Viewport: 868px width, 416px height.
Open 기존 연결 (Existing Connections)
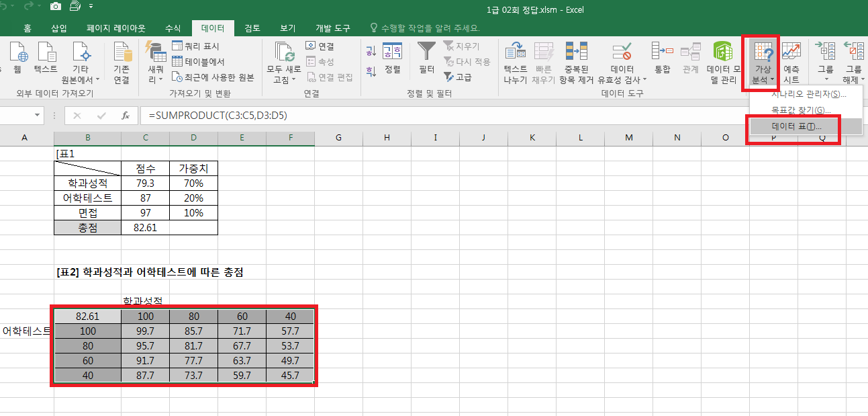click(x=122, y=62)
